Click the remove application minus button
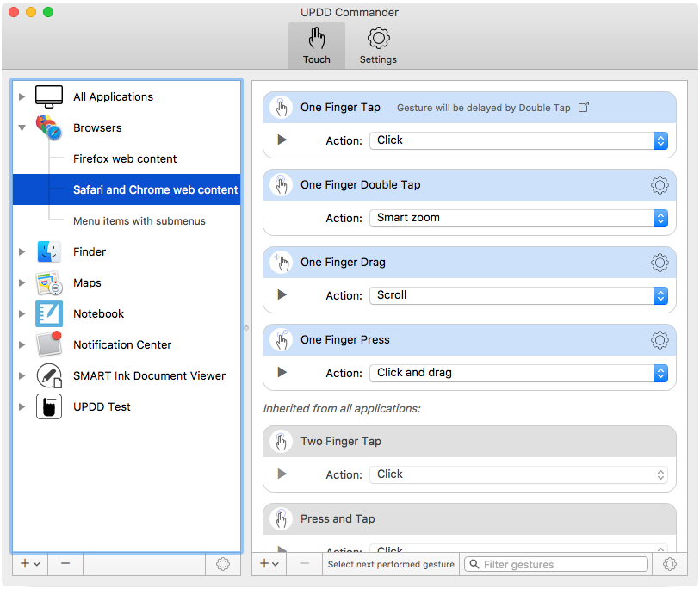This screenshot has height=589, width=700. (65, 564)
